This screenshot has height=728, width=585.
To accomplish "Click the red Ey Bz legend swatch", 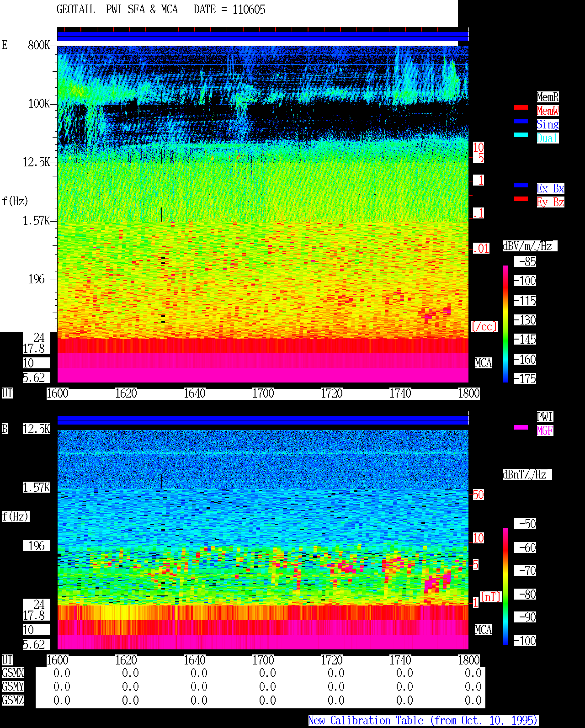I will [521, 199].
